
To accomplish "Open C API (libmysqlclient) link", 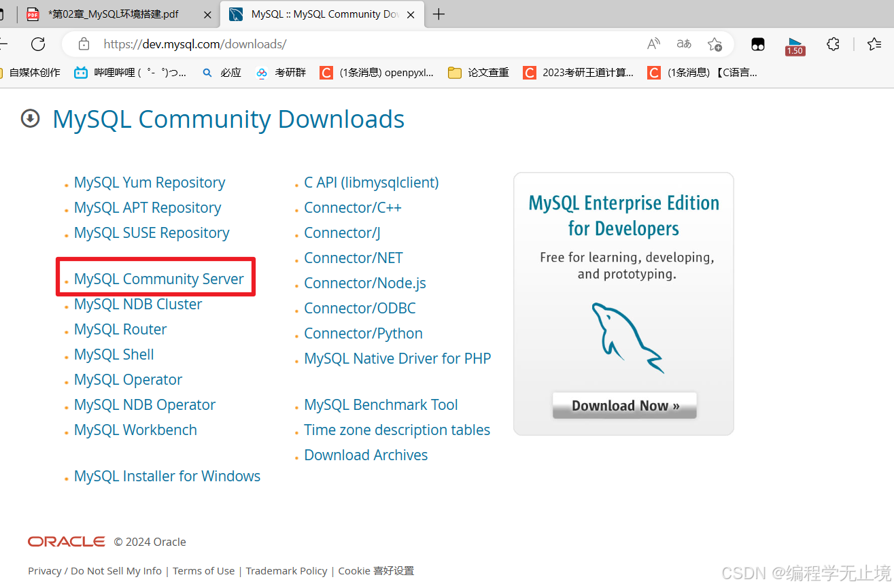I will pyautogui.click(x=371, y=183).
